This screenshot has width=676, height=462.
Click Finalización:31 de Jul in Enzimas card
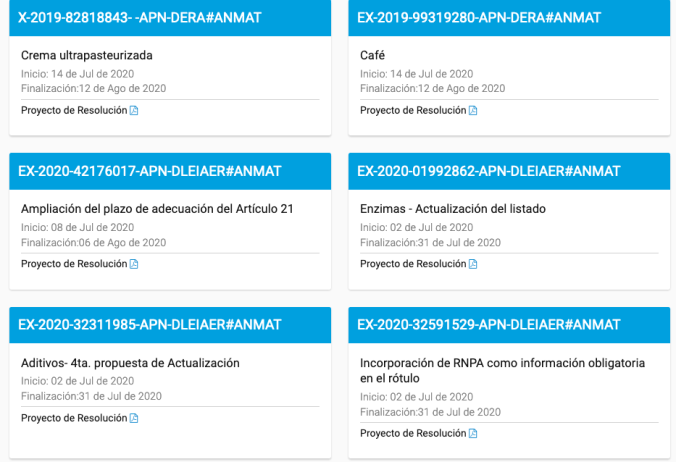coord(430,243)
